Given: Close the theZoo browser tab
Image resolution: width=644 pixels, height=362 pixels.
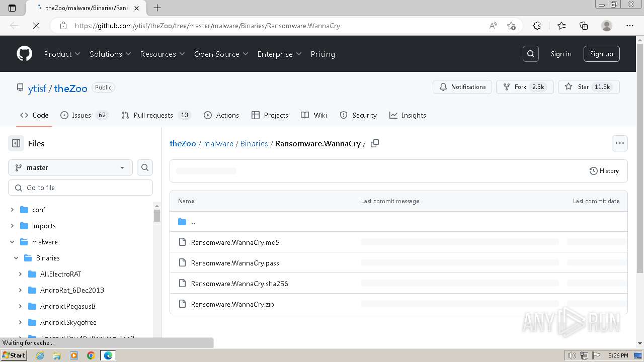Looking at the screenshot, I should (x=136, y=8).
